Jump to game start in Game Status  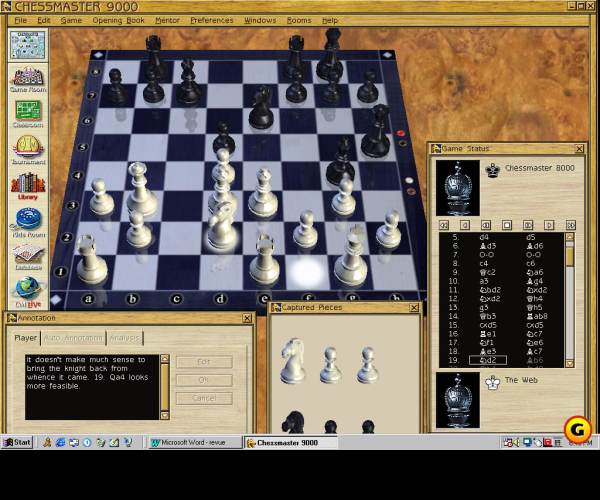(444, 225)
